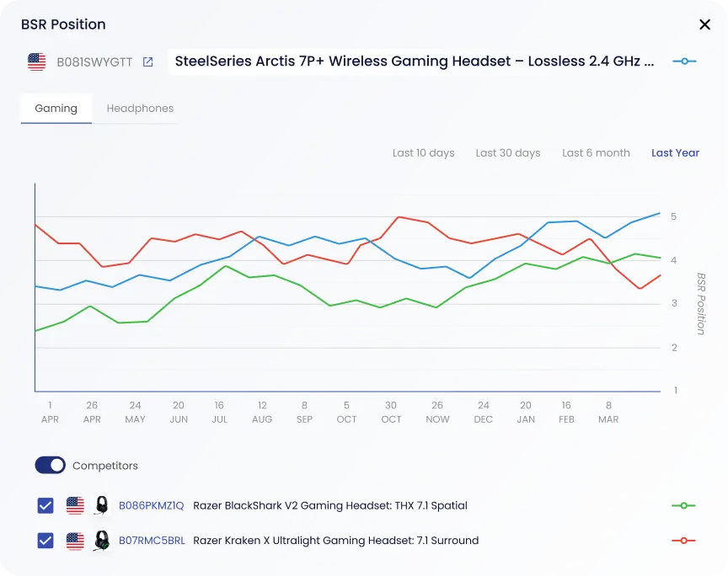Click the US flag next to B081SWYGTT
This screenshot has height=576, width=728.
[x=36, y=61]
